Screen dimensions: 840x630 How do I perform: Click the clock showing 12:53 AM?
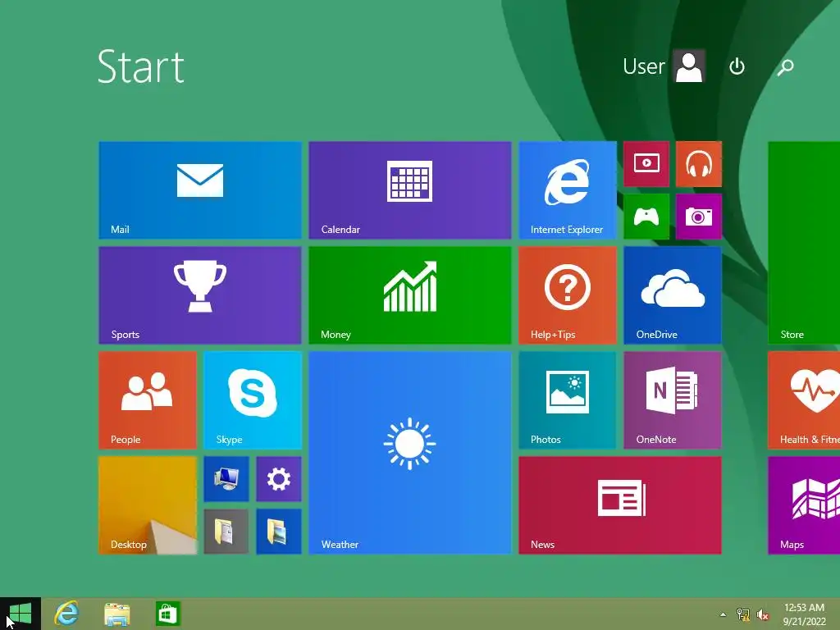pyautogui.click(x=804, y=614)
